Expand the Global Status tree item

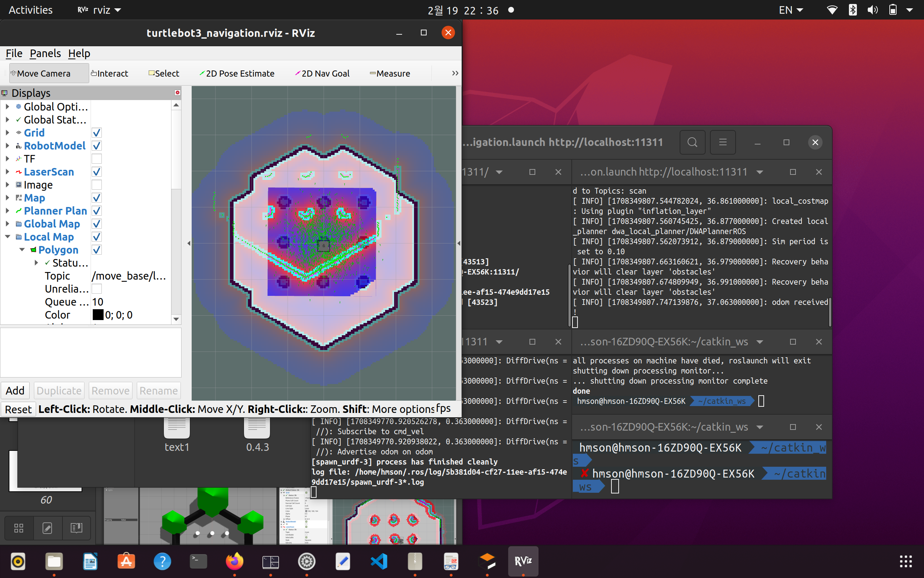7,120
